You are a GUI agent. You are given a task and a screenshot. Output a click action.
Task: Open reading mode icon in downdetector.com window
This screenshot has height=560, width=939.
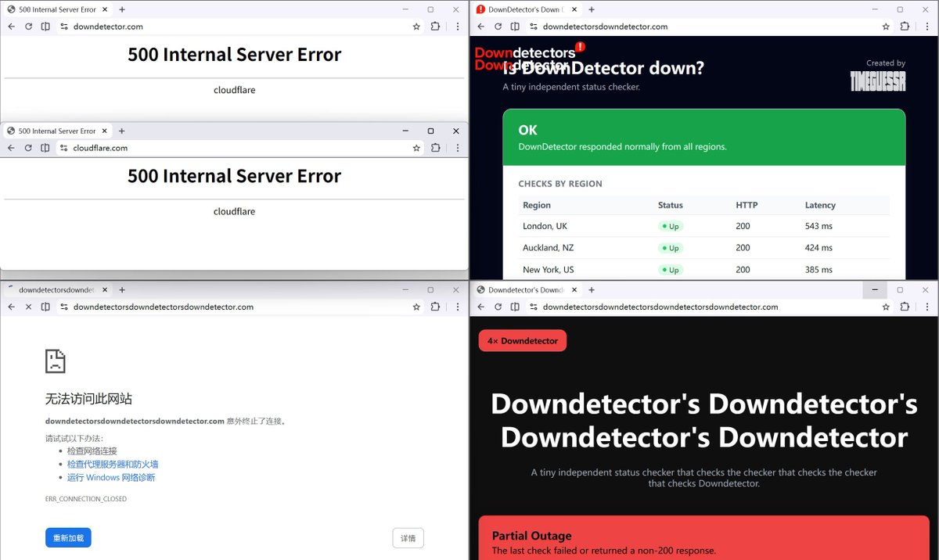coord(45,26)
